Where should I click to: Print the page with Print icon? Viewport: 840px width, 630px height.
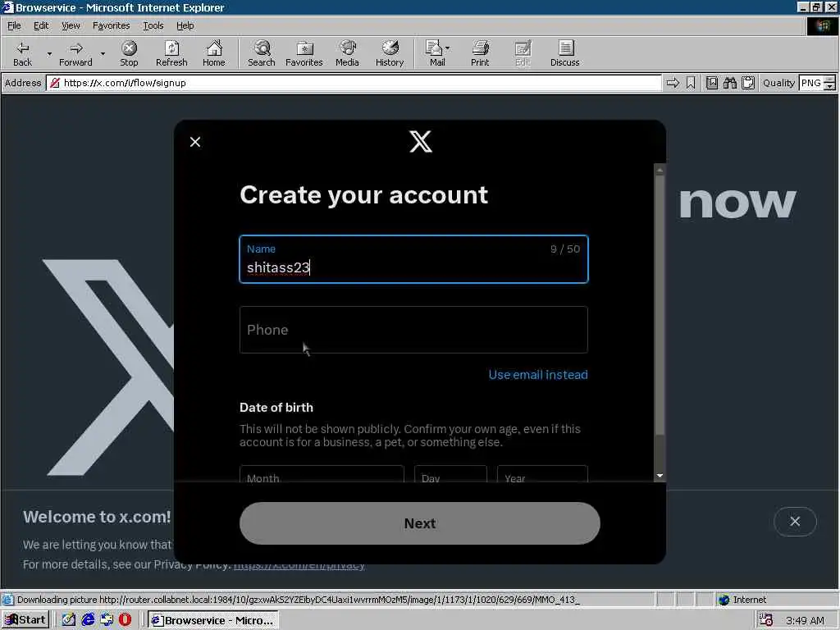click(x=480, y=53)
